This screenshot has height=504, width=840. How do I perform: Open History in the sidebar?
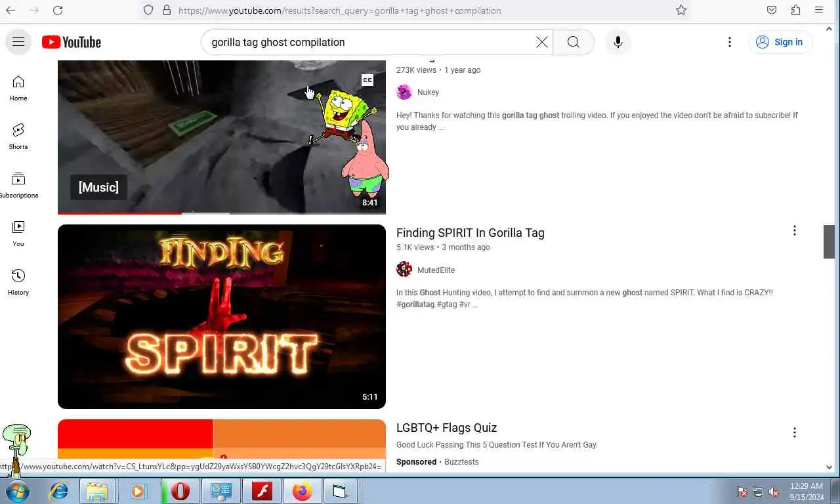point(18,282)
